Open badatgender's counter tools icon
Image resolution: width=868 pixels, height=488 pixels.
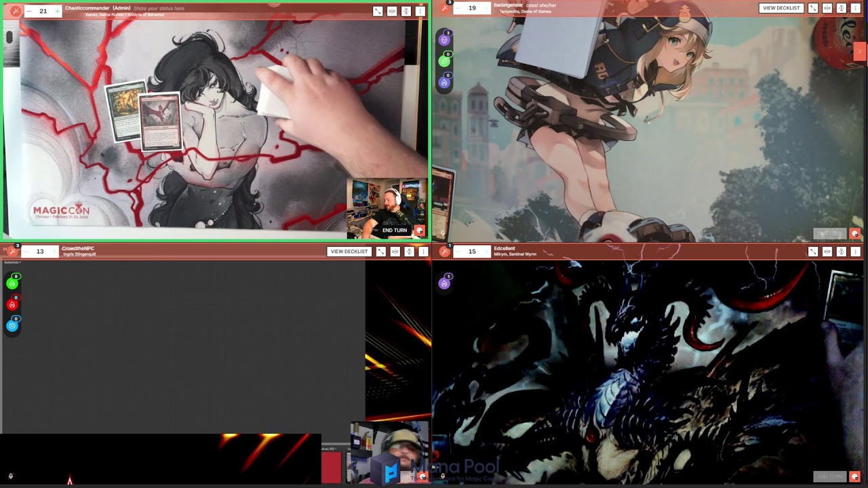point(445,7)
